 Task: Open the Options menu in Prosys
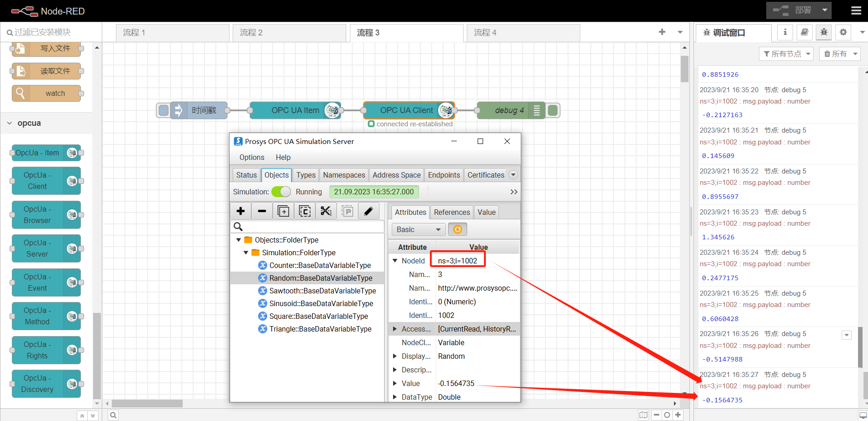(x=252, y=157)
